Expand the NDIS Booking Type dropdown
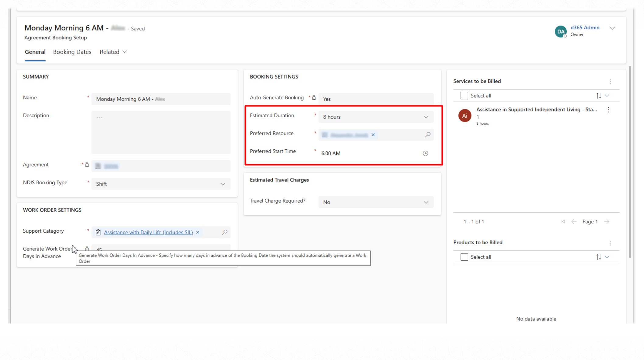The width and height of the screenshot is (644, 360). pyautogui.click(x=222, y=184)
